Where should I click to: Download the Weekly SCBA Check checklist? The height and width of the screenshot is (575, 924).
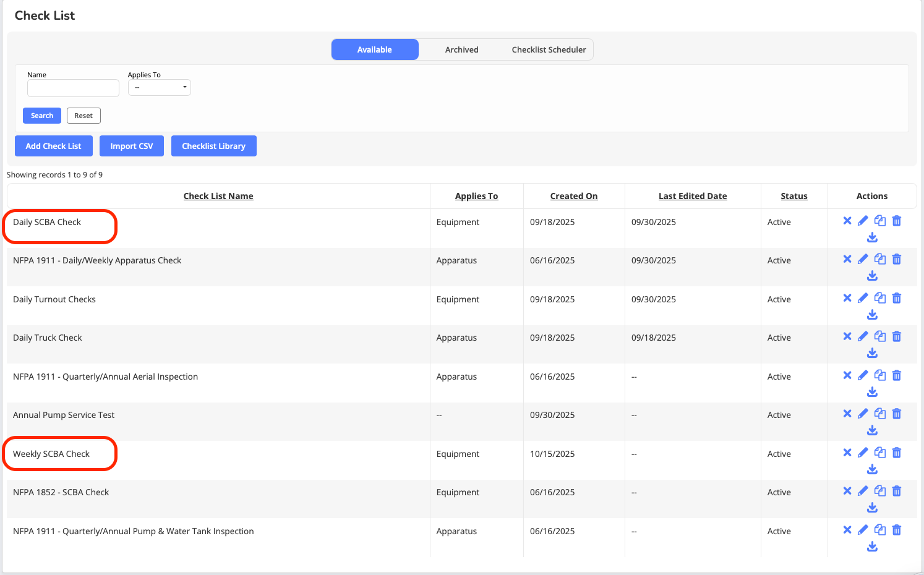click(x=872, y=469)
